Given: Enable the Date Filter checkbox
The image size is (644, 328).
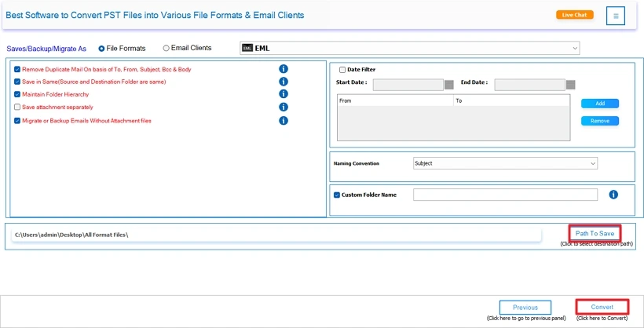Looking at the screenshot, I should (x=342, y=70).
